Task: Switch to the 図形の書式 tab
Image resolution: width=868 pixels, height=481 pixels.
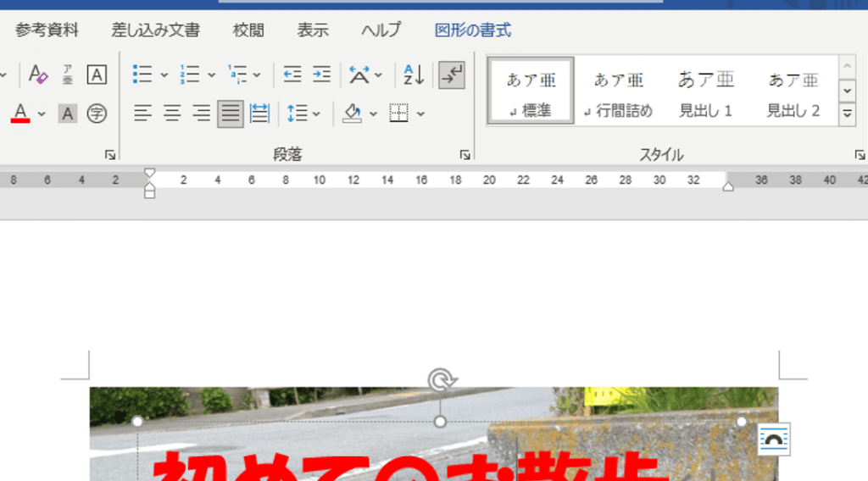Action: click(472, 30)
